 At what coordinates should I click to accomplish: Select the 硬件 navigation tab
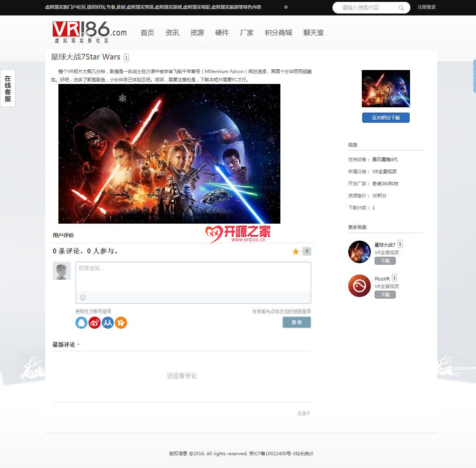point(222,33)
